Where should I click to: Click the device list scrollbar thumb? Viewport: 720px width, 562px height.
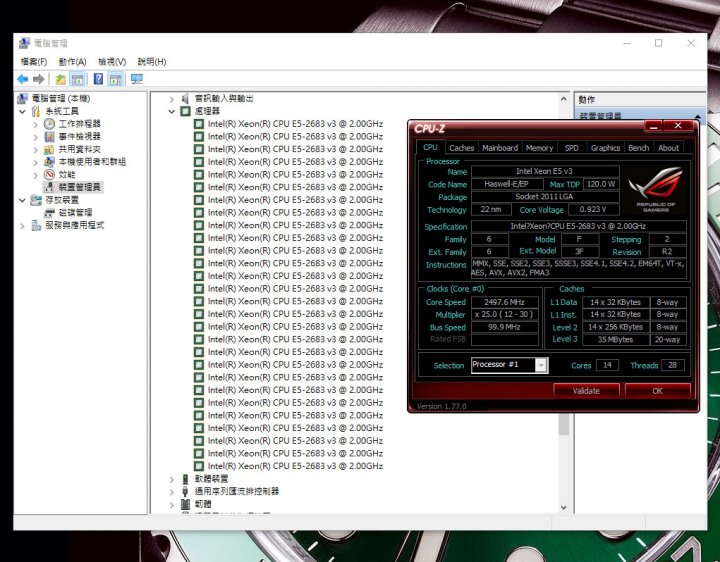click(564, 422)
